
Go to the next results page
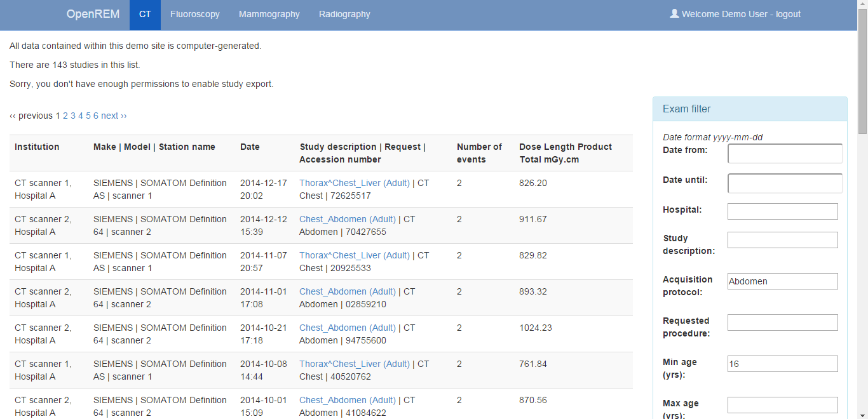point(114,116)
